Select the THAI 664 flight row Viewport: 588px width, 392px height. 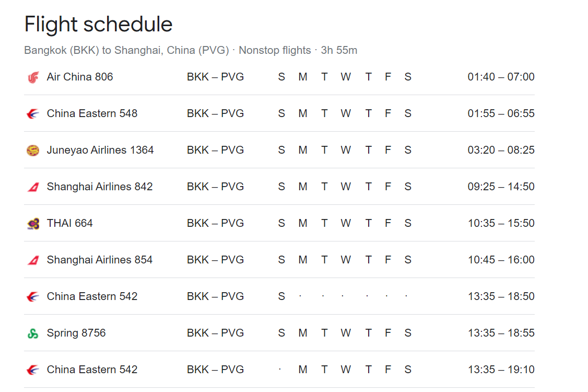[x=279, y=223]
